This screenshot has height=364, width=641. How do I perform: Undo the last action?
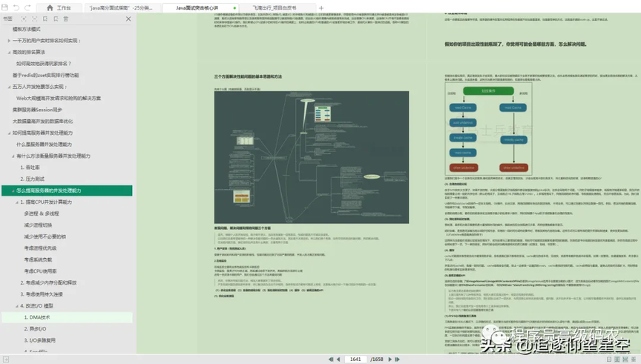[16, 7]
